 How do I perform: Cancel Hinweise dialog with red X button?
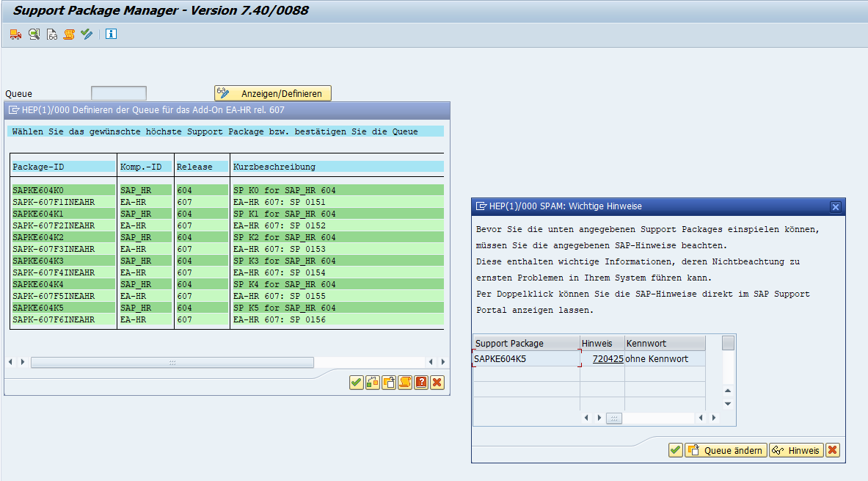833,450
